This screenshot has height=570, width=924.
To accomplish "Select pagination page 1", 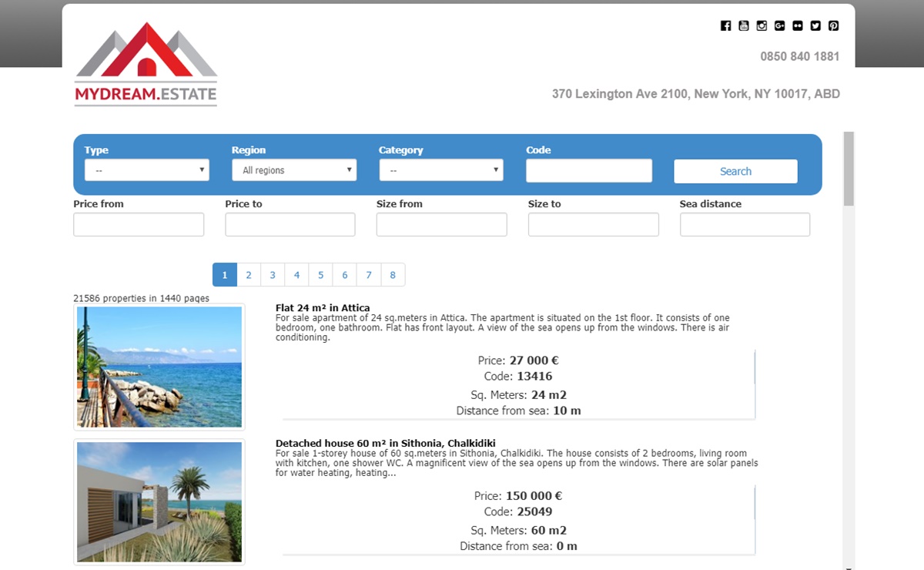I will [x=225, y=275].
